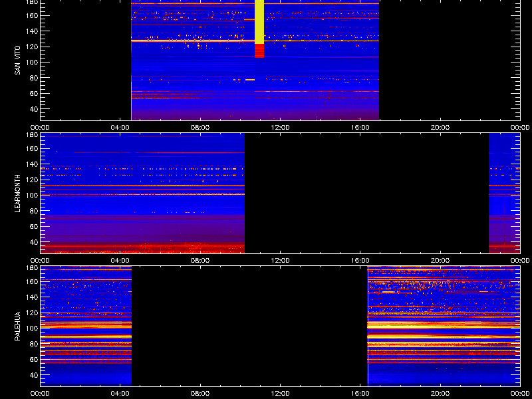The width and height of the screenshot is (532, 399).
Task: Click the 16:00 time label under San Vito plot
Action: click(360, 128)
